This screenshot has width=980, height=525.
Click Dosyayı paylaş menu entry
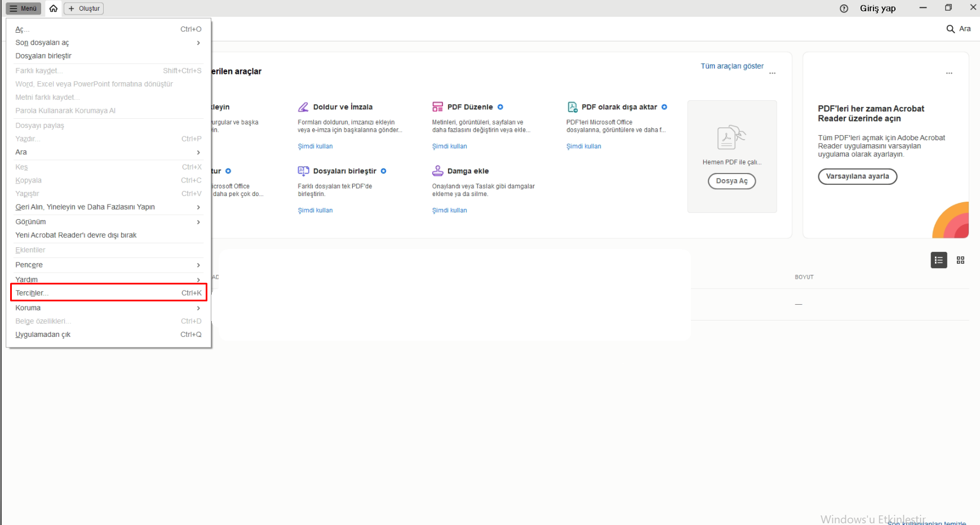pos(108,126)
